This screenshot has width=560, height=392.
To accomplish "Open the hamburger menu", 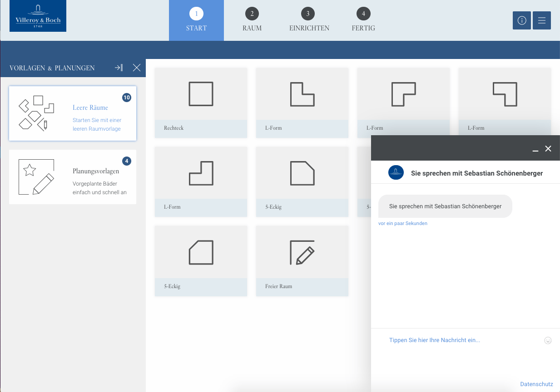I will [x=542, y=20].
